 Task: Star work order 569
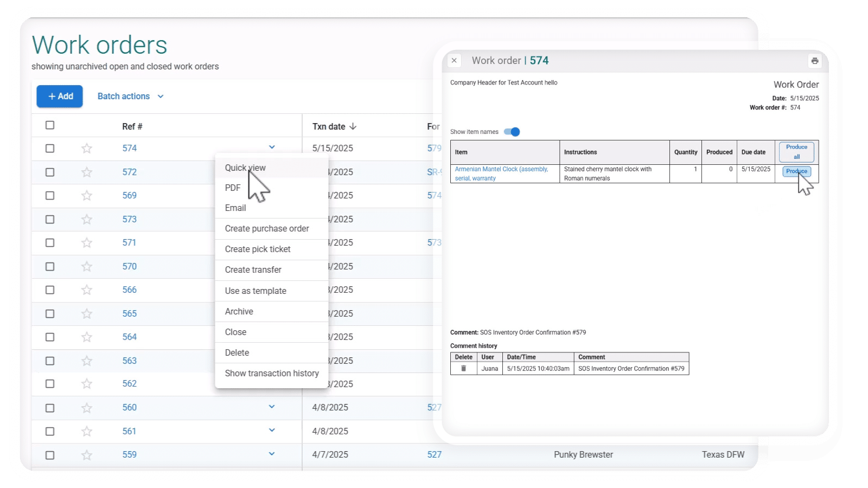coord(87,196)
